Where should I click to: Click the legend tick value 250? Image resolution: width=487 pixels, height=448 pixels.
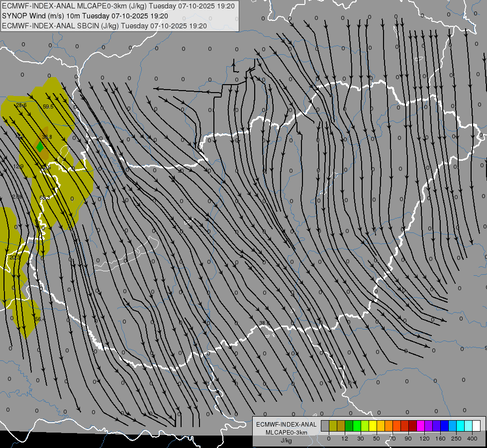[x=456, y=439]
